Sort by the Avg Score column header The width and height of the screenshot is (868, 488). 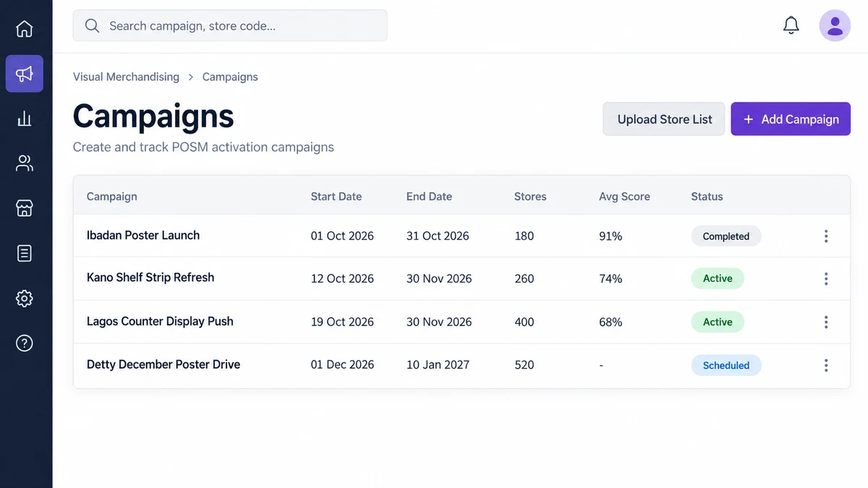[x=624, y=196]
